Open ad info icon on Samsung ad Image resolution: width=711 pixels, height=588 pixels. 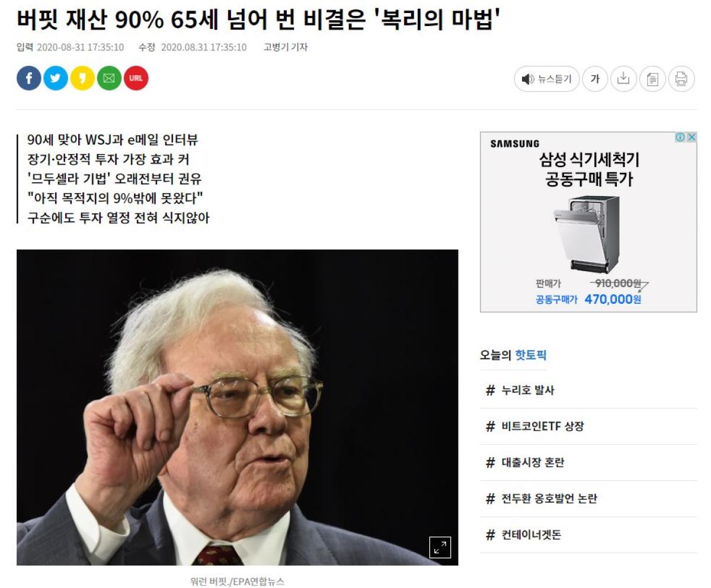681,137
